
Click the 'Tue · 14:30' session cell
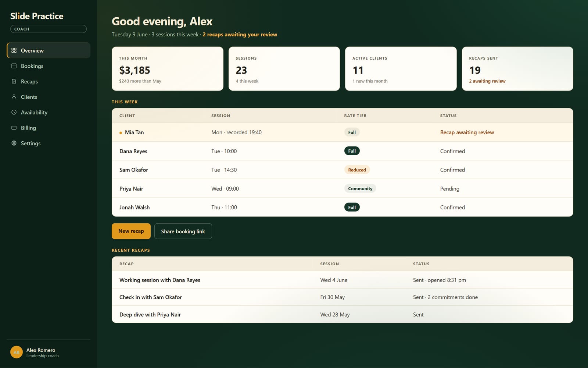point(224,170)
